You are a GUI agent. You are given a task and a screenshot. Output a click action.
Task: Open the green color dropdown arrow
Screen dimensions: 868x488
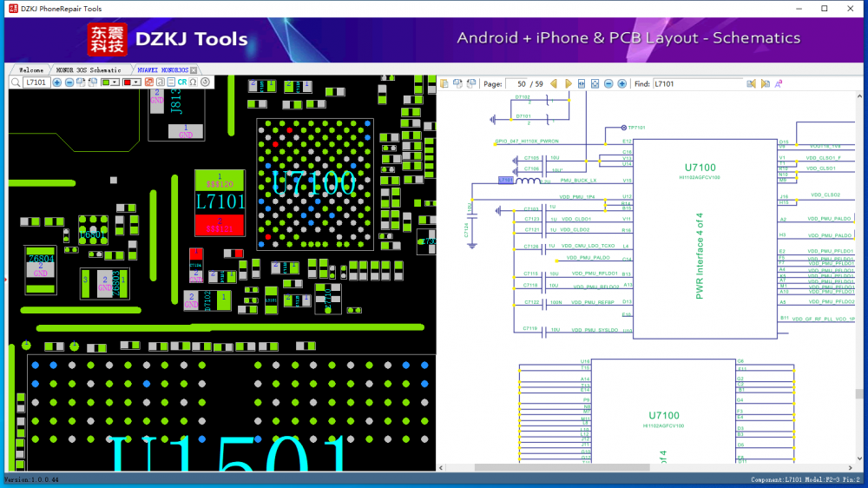point(116,82)
